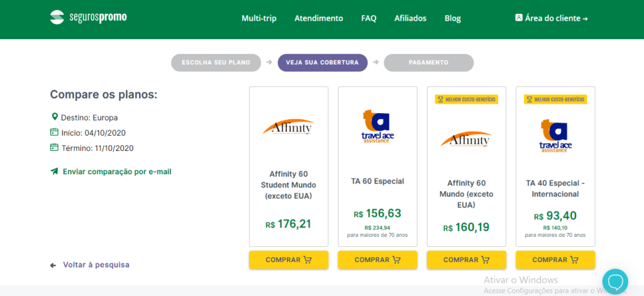Click the TA 40 Especial - Internacional name
Screen dimensions: 644x296
(x=555, y=189)
